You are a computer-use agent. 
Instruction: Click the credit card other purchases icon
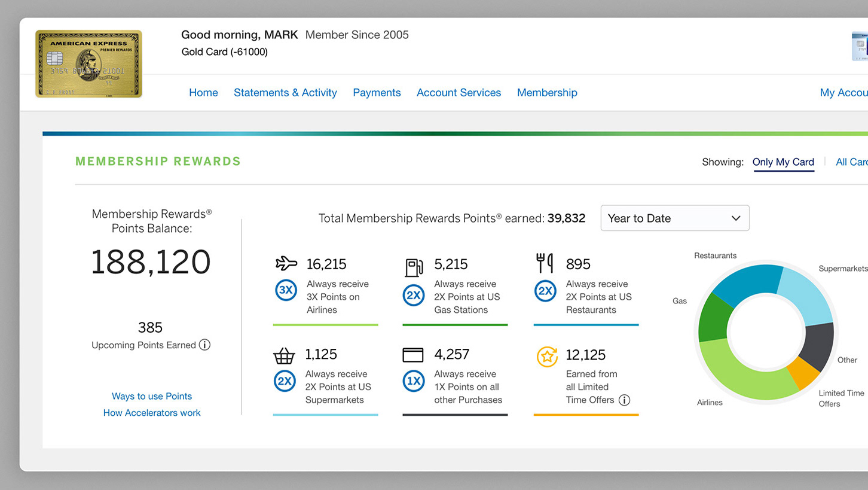click(x=413, y=355)
